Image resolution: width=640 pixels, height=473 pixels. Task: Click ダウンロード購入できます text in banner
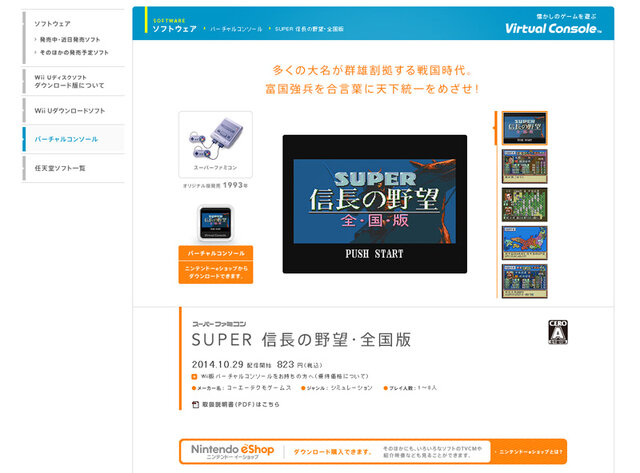[333, 452]
